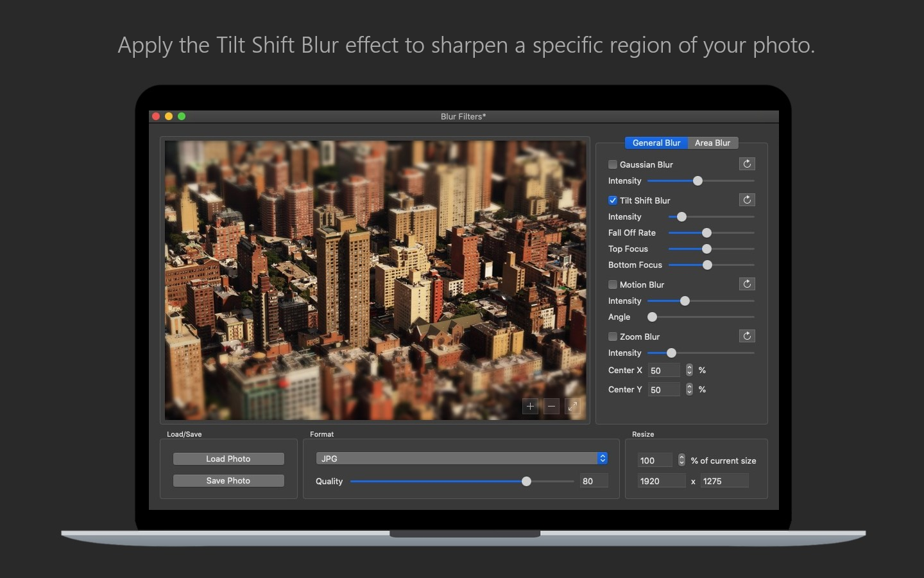Viewport: 924px width, 578px height.
Task: Click the resize percent stepper arrows
Action: 681,460
